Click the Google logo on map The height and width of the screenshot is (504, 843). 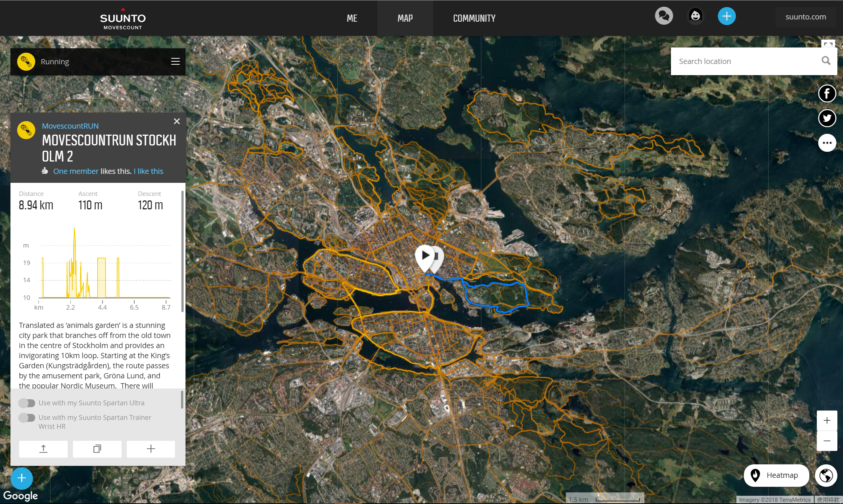point(21,496)
